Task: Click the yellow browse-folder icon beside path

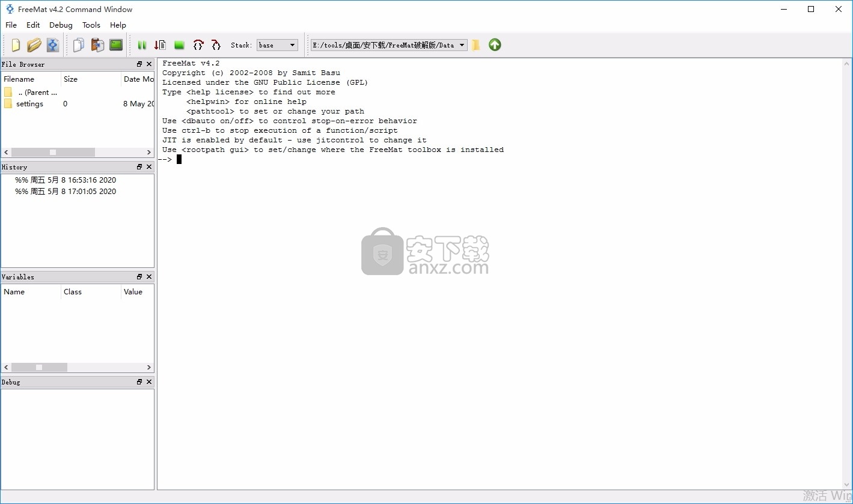Action: (475, 45)
